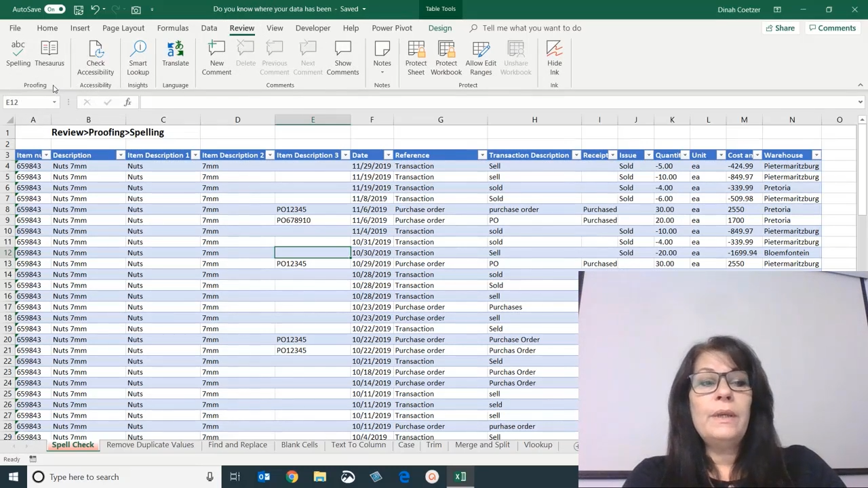Toggle the AutoSave switch
Screen dimensions: 868x488
54,9
